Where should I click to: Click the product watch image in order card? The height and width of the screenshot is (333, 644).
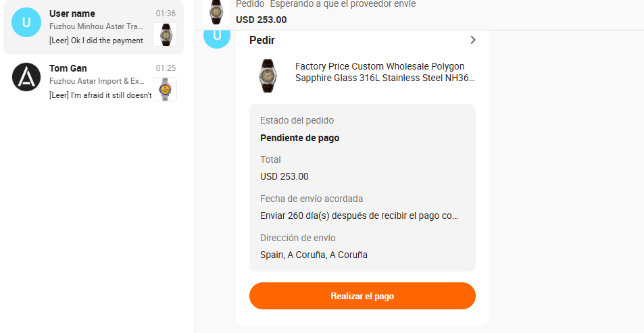268,75
